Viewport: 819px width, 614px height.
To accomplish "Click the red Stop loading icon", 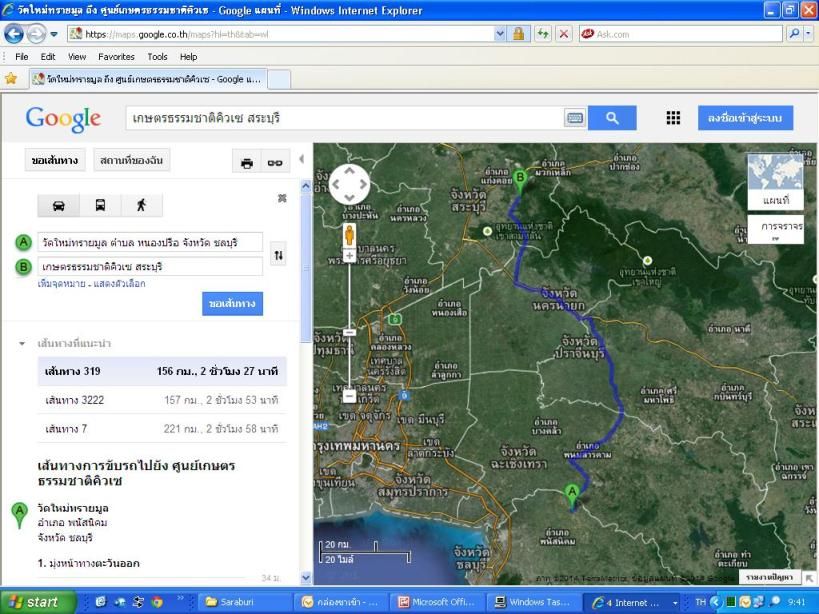I will (x=564, y=34).
